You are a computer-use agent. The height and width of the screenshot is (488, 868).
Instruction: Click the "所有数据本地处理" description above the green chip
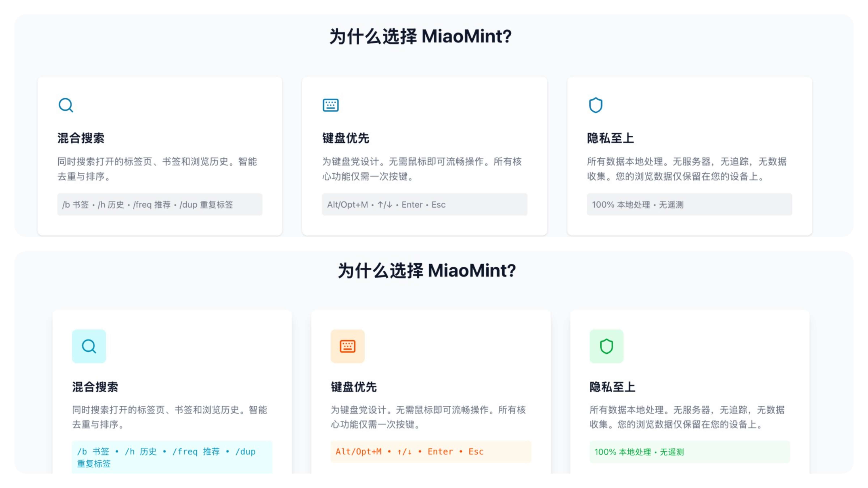tap(687, 417)
